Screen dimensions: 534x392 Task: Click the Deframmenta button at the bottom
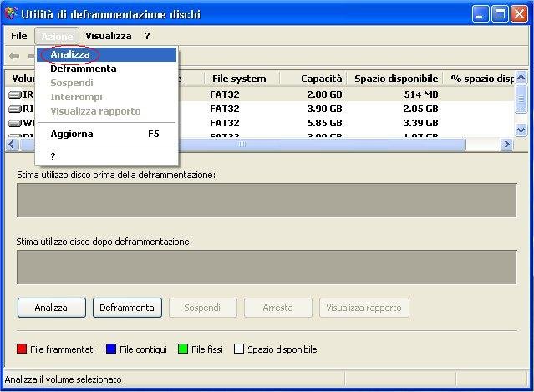click(x=127, y=308)
